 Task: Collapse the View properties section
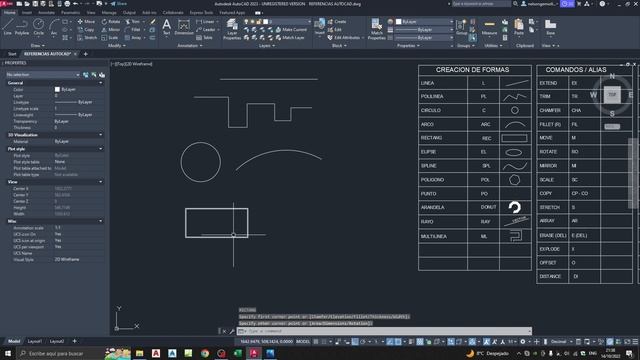point(101,182)
